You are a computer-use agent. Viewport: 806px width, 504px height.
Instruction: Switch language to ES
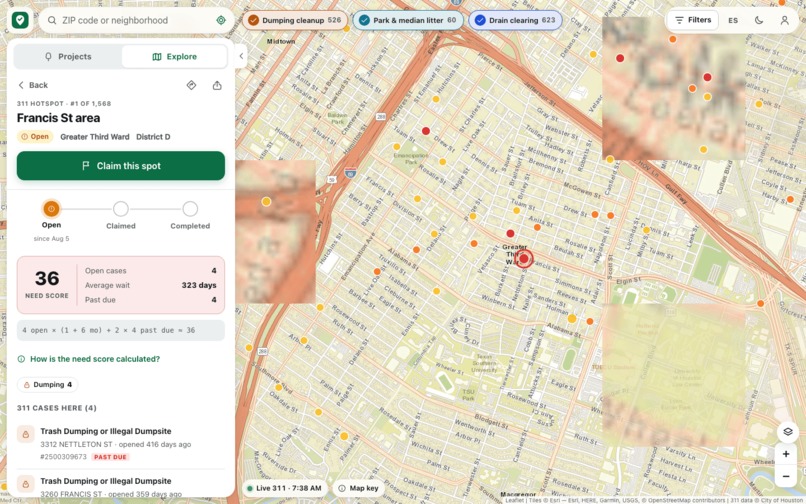click(733, 21)
